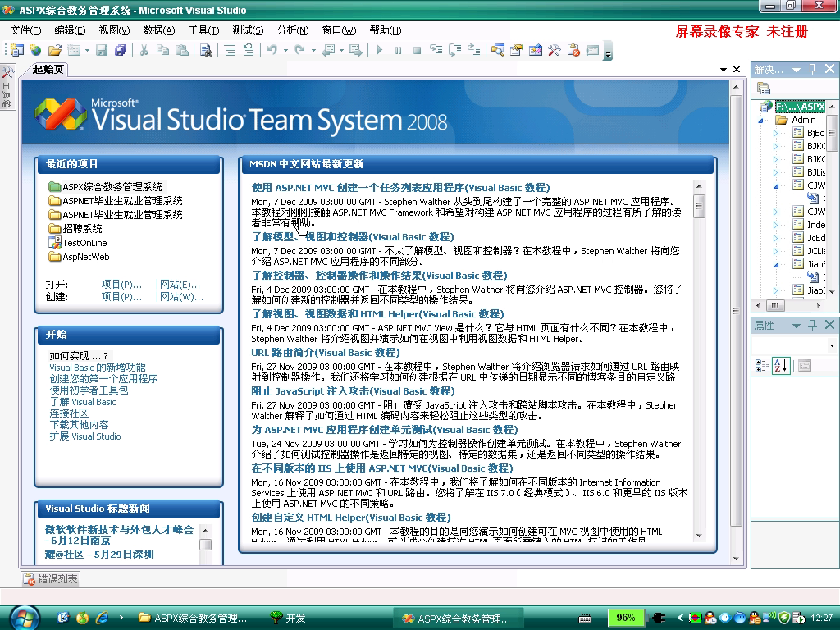Click the Step Out toolbar icon
Screen dimensions: 840x630
[473, 50]
